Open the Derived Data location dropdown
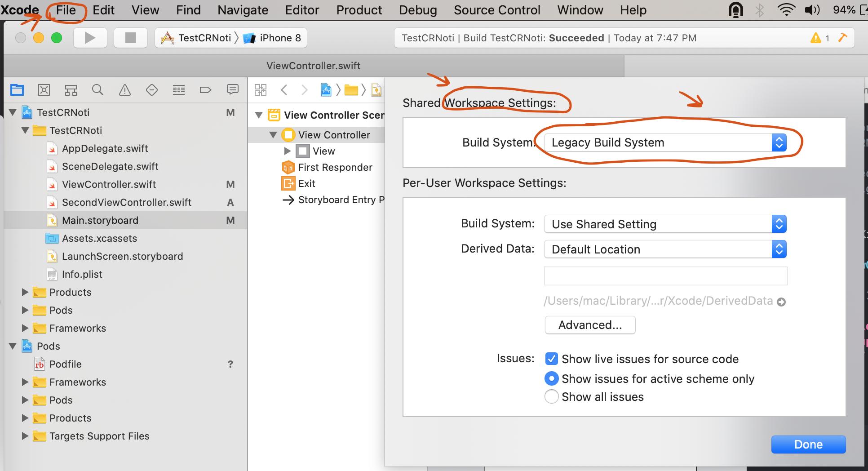 click(665, 249)
